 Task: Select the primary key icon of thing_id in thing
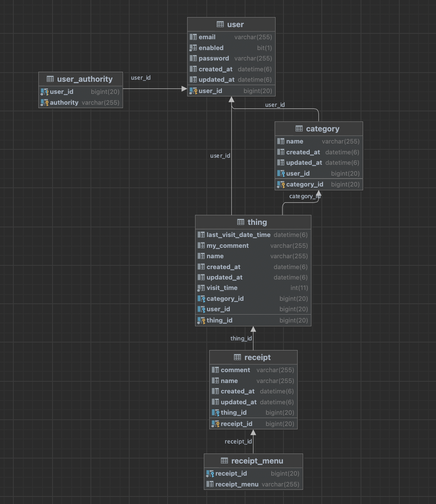[201, 320]
